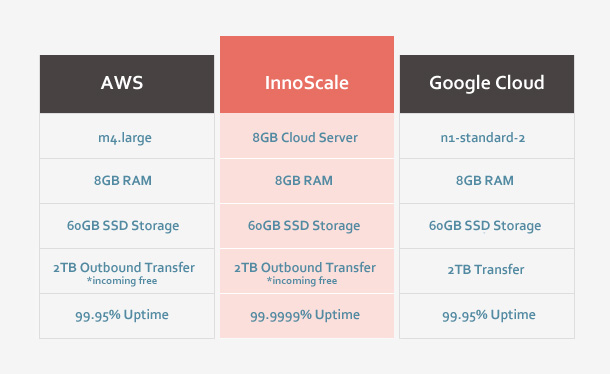The height and width of the screenshot is (374, 610).
Task: Click AWS 2TB Outbound Transfer text
Action: tap(124, 268)
